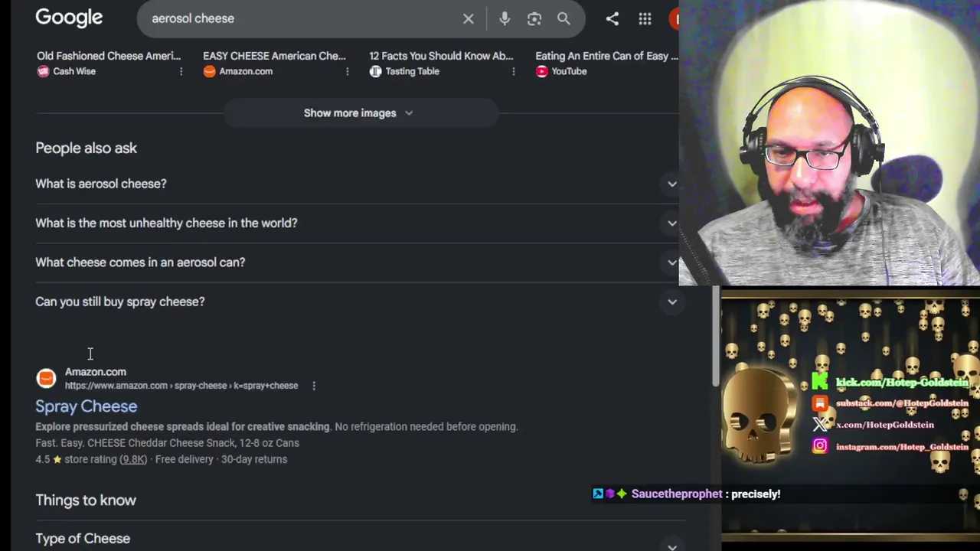
Task: Click the Things to know heading
Action: pyautogui.click(x=86, y=500)
